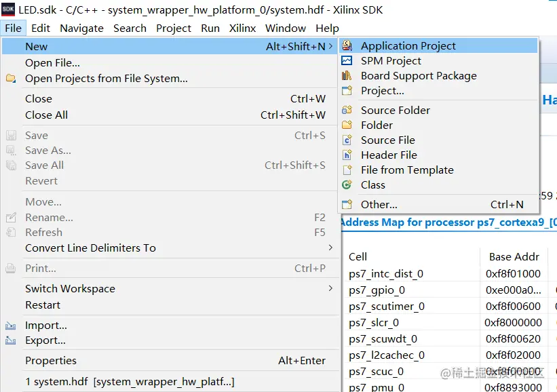The image size is (557, 392).
Task: Open the Search menu
Action: pos(130,28)
